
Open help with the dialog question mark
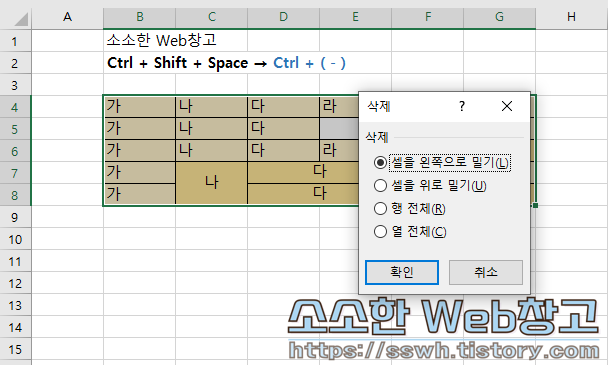[x=461, y=106]
